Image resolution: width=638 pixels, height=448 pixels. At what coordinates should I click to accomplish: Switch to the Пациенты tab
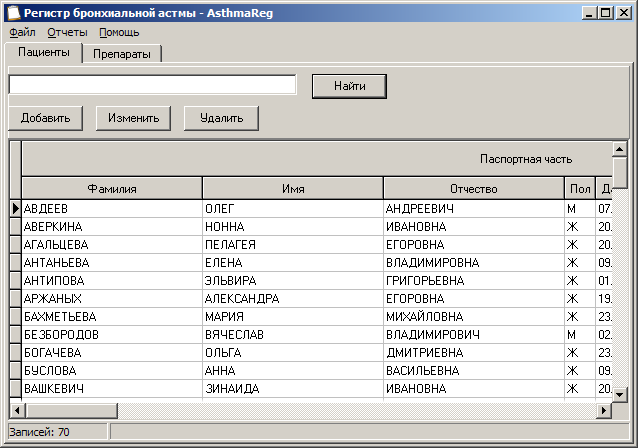coord(44,52)
